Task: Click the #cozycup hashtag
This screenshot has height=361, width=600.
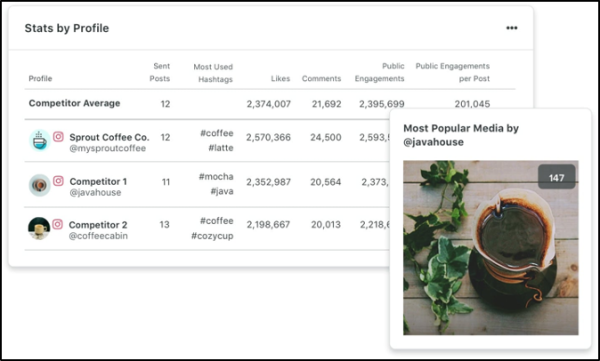Action: coord(212,236)
